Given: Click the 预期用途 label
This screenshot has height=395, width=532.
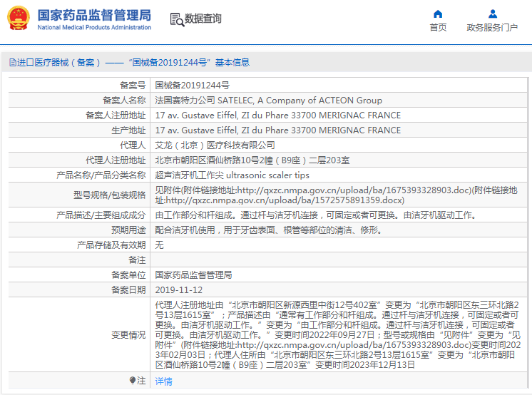Looking at the screenshot, I should [x=128, y=230].
